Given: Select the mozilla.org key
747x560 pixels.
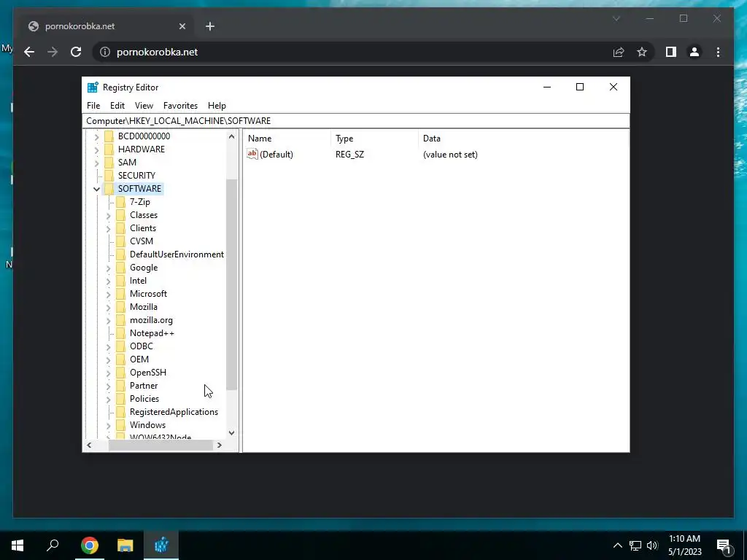Looking at the screenshot, I should pyautogui.click(x=151, y=320).
